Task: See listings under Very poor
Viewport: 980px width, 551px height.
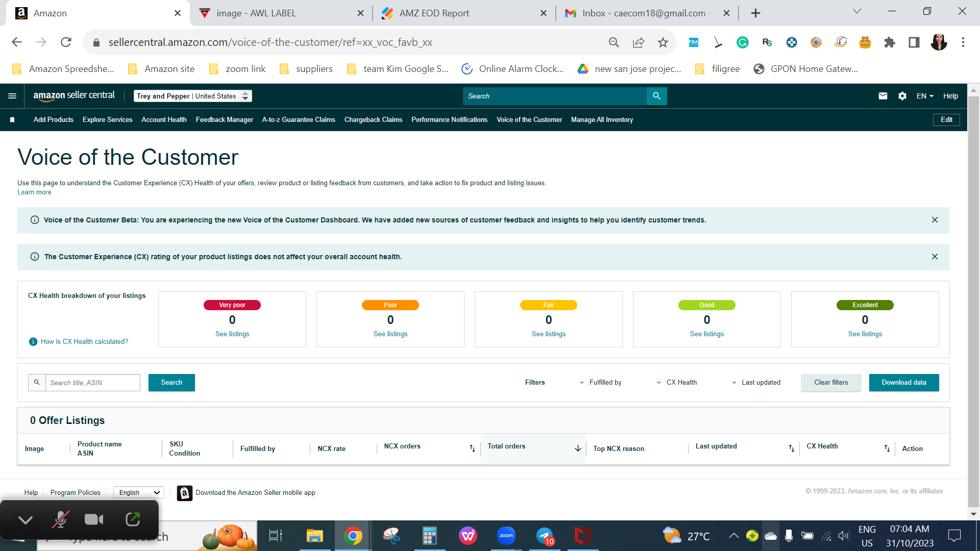Action: (232, 334)
